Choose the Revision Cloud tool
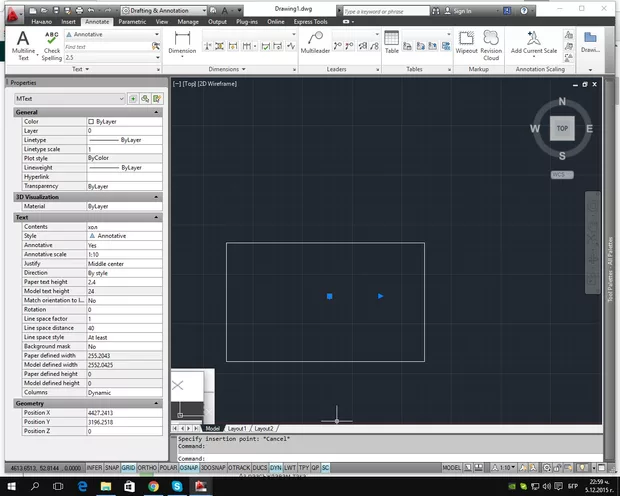The image size is (620, 496). tap(491, 43)
